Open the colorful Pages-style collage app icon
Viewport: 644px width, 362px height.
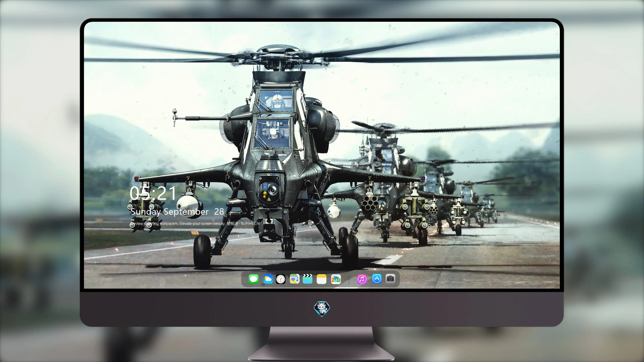pos(336,279)
